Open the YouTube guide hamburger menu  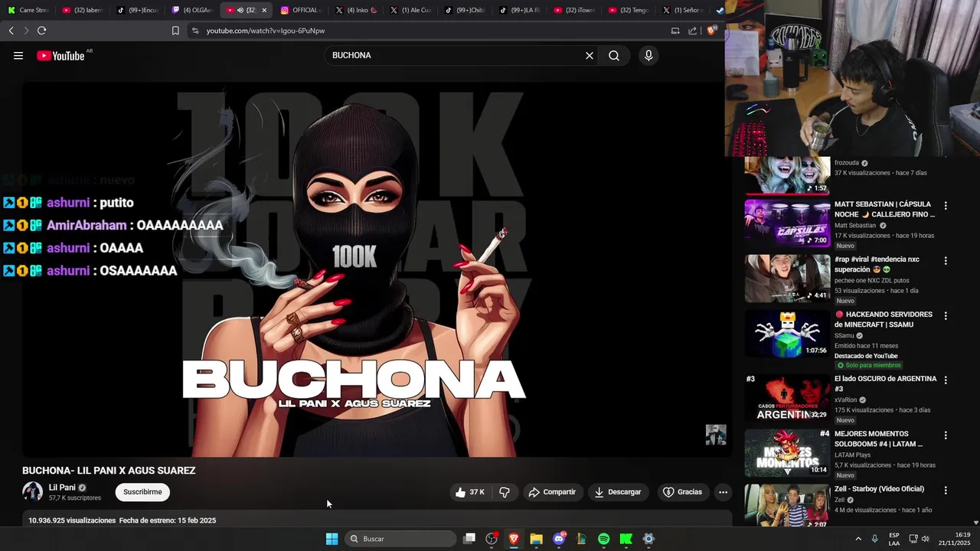pyautogui.click(x=18, y=56)
